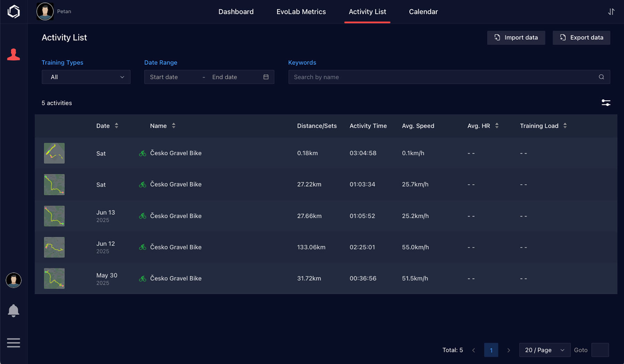Expand the Training Types dropdown
The width and height of the screenshot is (624, 364).
pyautogui.click(x=86, y=77)
